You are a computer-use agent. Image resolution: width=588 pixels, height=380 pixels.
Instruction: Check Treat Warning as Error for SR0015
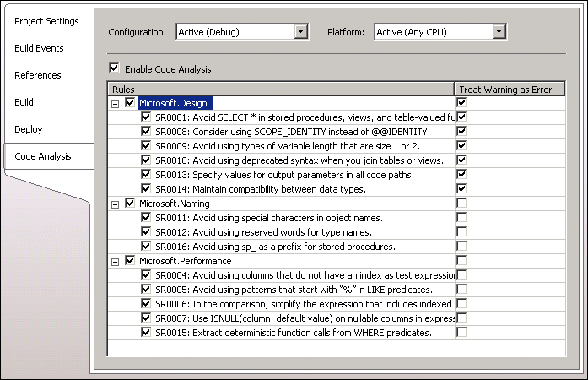point(461,333)
